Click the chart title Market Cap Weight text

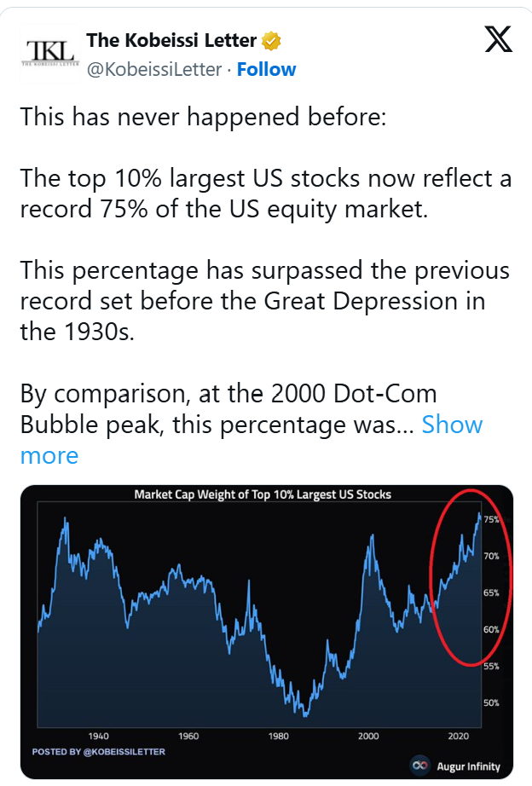[263, 494]
